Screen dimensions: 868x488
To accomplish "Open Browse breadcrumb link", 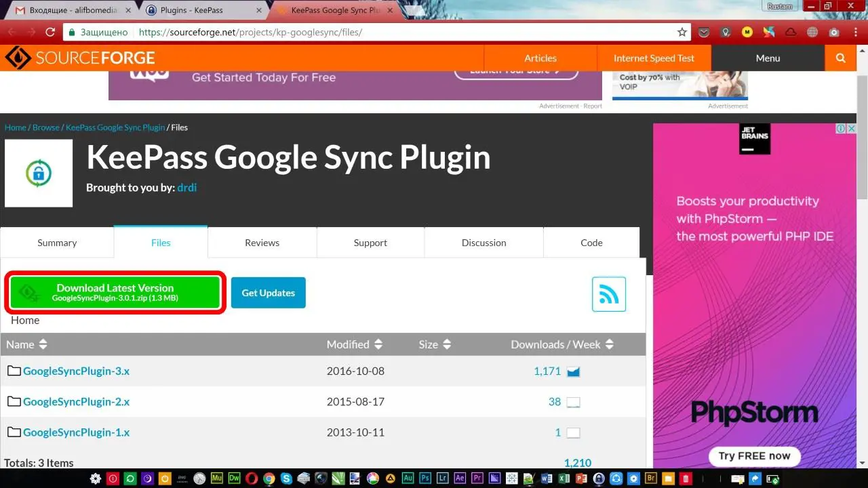I will click(x=46, y=127).
